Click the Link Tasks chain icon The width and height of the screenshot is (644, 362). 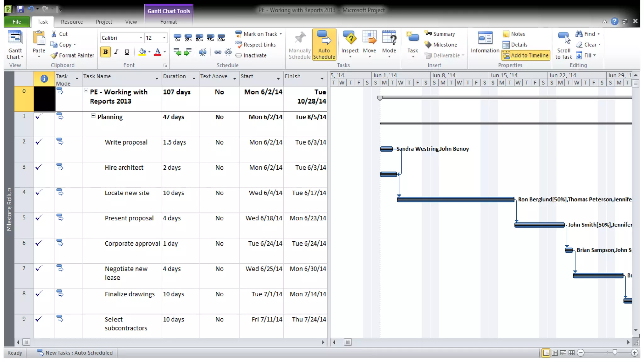pos(218,52)
